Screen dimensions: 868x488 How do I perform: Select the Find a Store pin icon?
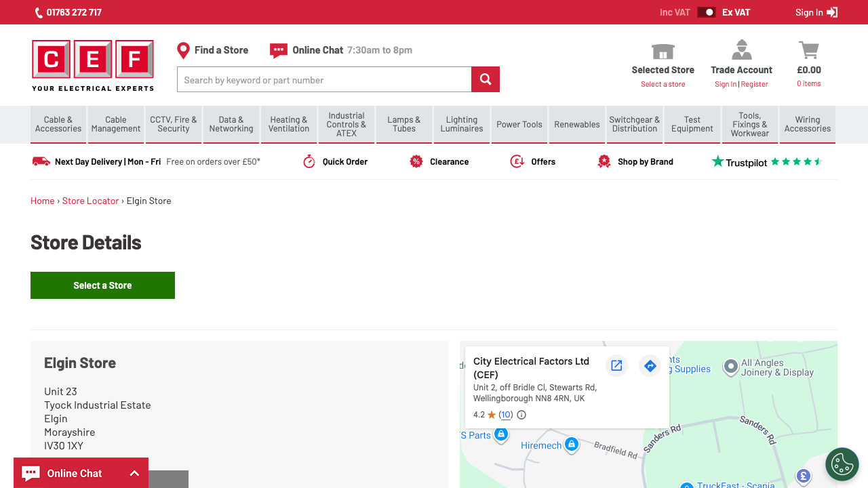coord(182,49)
